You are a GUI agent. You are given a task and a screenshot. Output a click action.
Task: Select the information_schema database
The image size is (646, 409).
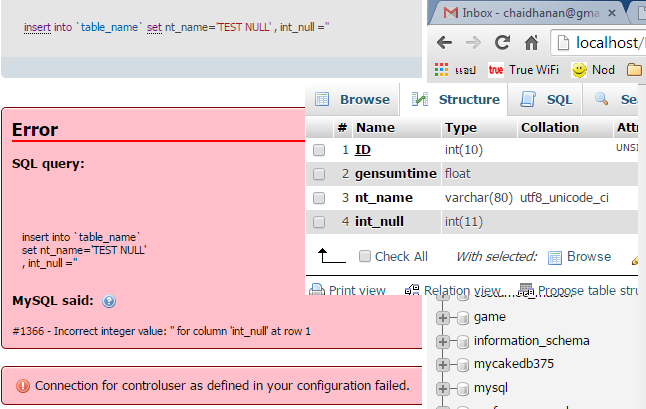(531, 341)
